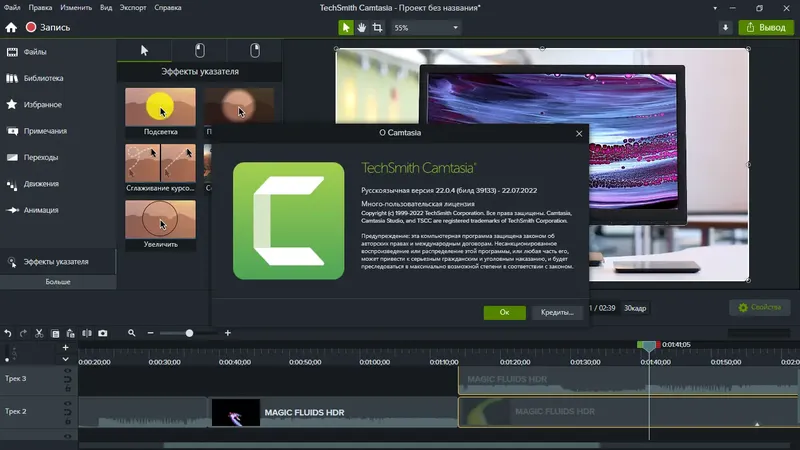This screenshot has height=450, width=800.
Task: Open the Правка menu
Action: point(40,8)
